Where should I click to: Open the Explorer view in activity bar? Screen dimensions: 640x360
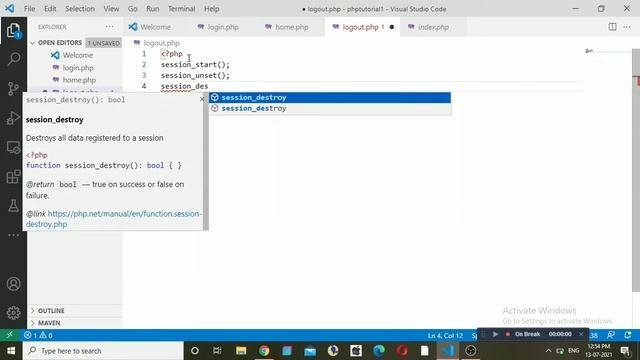[13, 30]
